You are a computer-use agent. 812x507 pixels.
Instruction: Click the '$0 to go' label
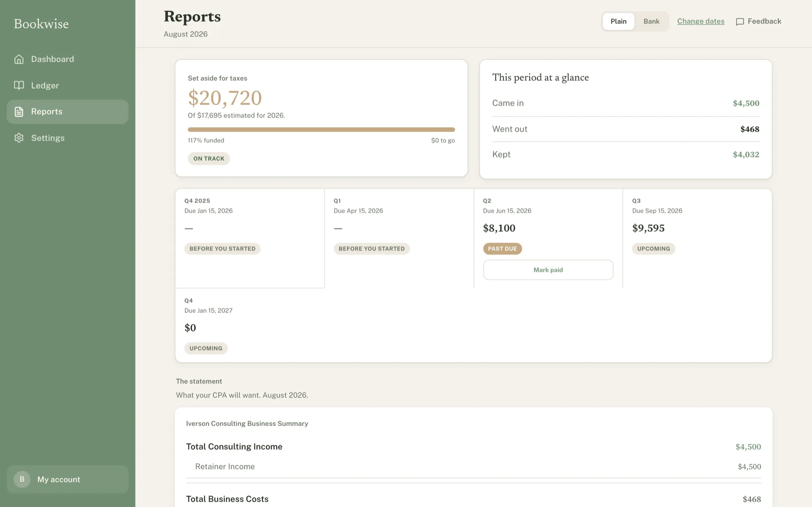(443, 140)
